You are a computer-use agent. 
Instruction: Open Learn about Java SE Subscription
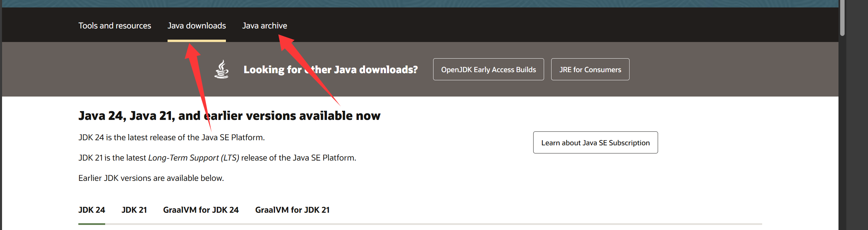[596, 143]
